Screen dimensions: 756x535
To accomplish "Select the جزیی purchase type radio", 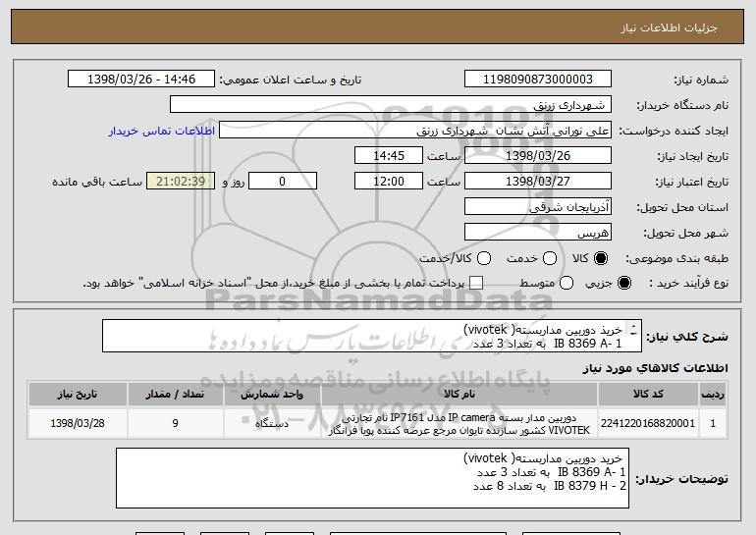I will (x=623, y=283).
